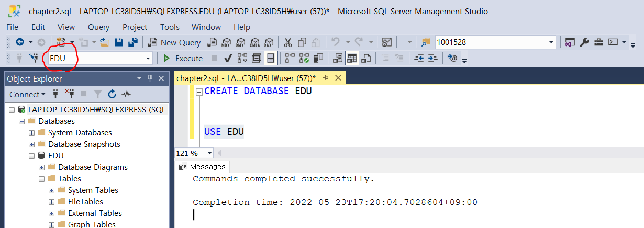The width and height of the screenshot is (644, 228).
Task: Increase the line indent icon
Action: 432,58
